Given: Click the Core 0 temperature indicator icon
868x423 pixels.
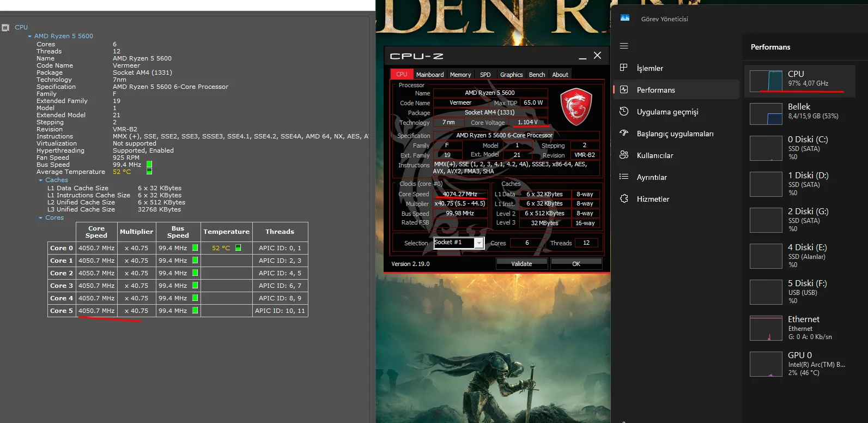Looking at the screenshot, I should pos(238,247).
